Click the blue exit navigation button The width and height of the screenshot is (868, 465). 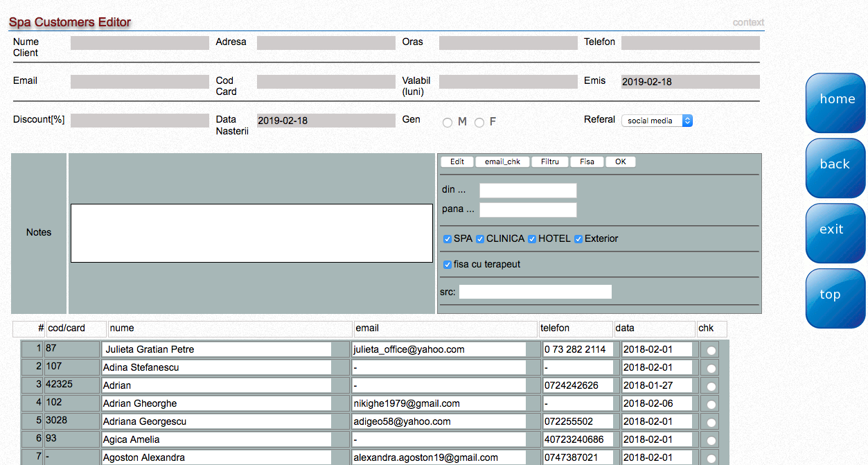(836, 233)
